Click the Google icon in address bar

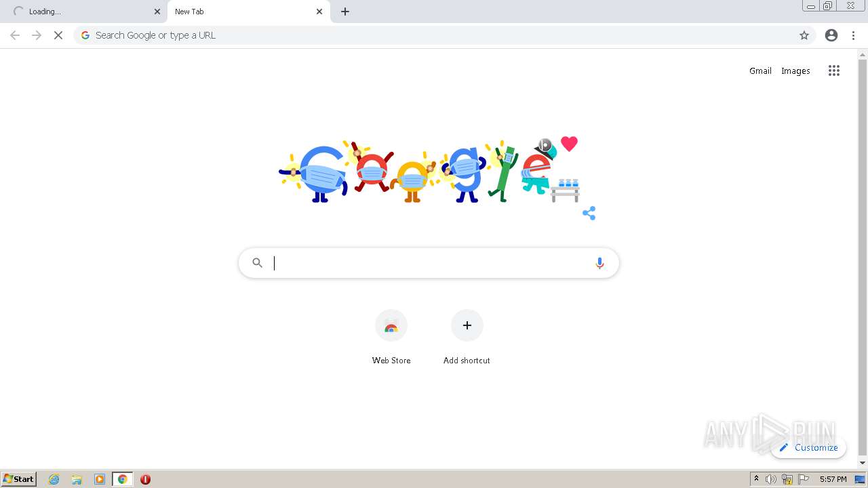click(x=85, y=35)
